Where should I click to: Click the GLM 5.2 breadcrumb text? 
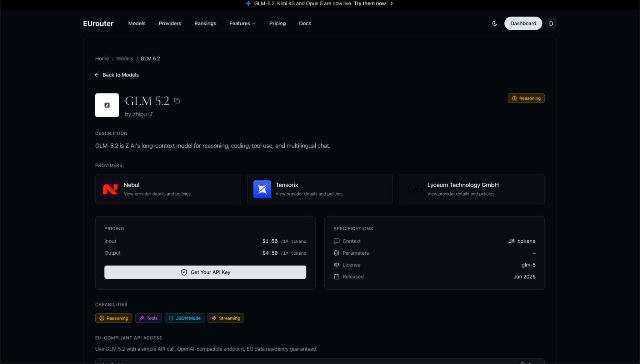click(150, 58)
